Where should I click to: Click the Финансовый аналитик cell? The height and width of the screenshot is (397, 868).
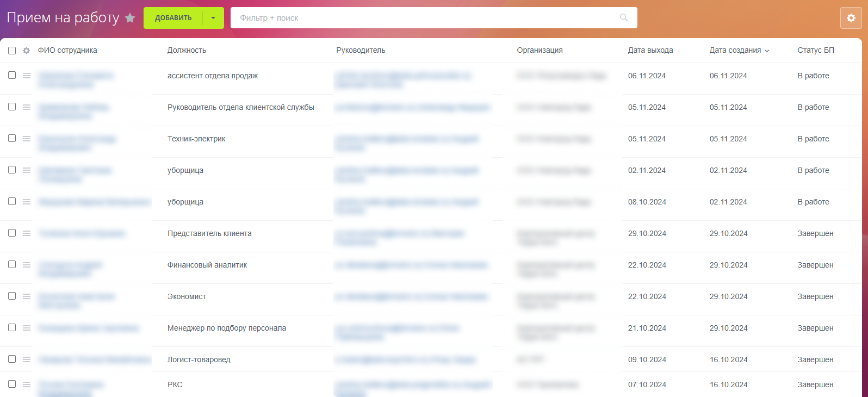(207, 265)
